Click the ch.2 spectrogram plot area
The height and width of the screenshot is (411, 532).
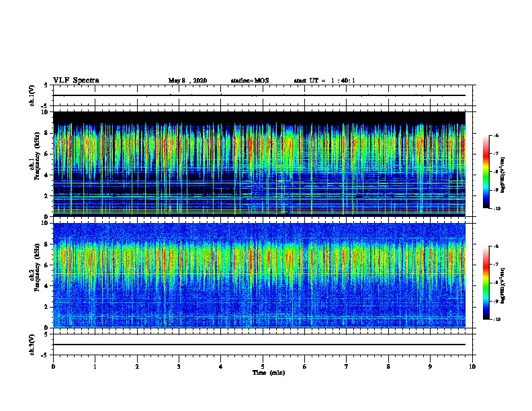pos(259,275)
